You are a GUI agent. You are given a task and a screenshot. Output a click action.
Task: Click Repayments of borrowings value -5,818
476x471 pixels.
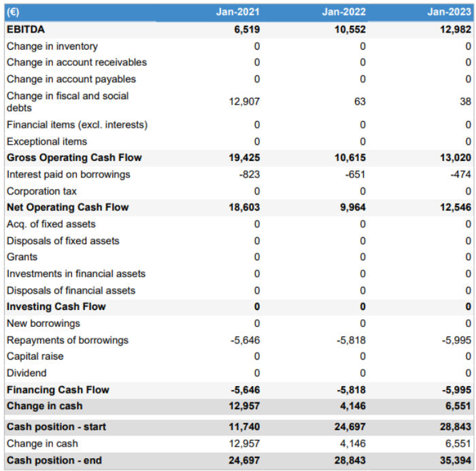coord(351,341)
